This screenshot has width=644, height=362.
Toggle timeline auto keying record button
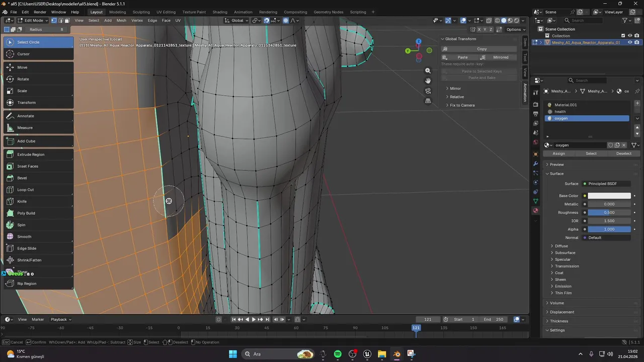pos(218,319)
